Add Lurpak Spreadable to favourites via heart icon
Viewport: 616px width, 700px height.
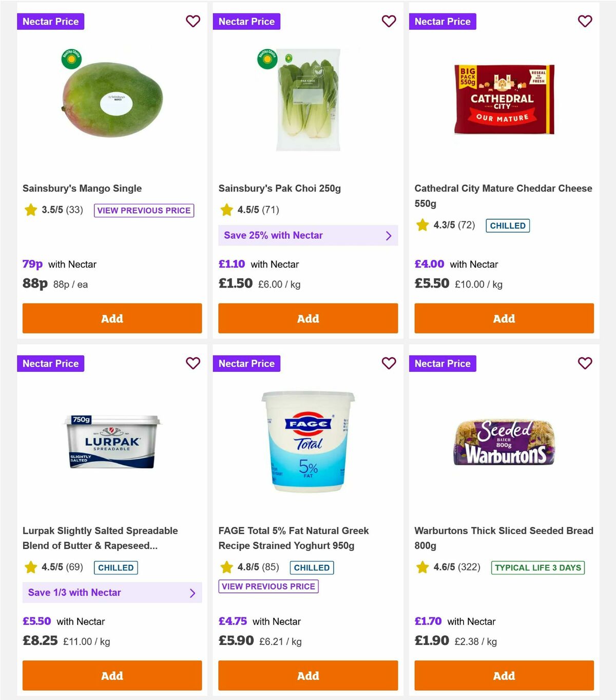(193, 363)
